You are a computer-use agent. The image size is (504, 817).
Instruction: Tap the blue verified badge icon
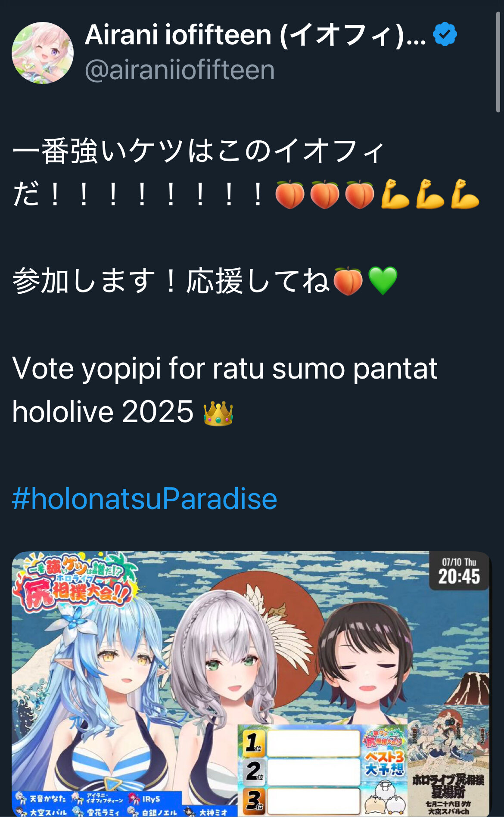[445, 34]
